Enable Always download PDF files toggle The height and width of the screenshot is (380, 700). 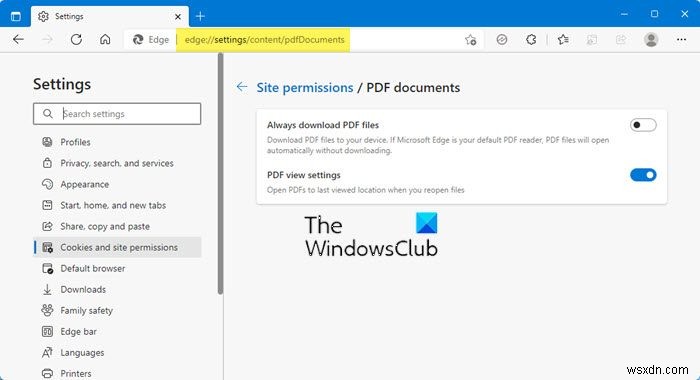coord(643,125)
